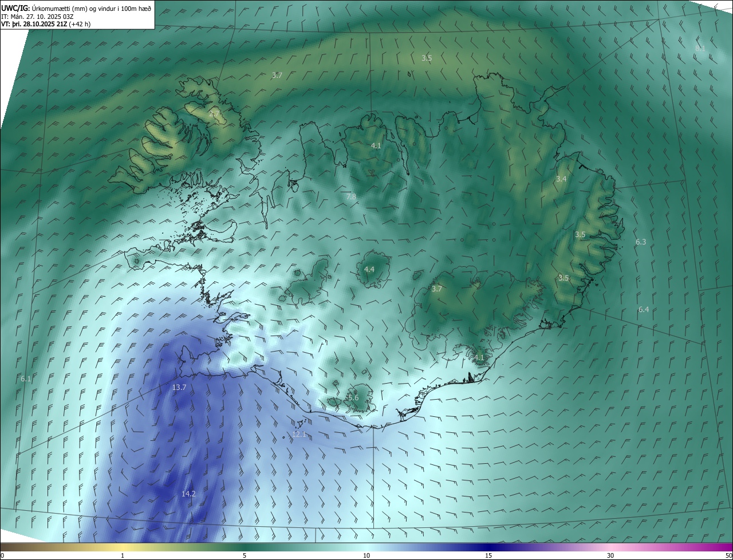Click the "15" tick label on the color scale
Viewport: 733px width, 560px height.
pos(488,555)
